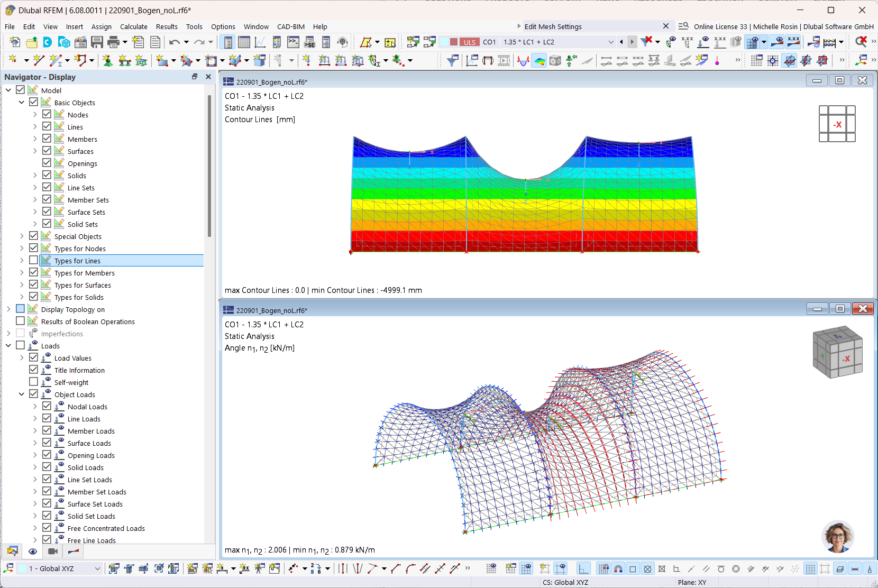878x588 pixels.
Task: Click the -X axis orientation widget
Action: pyautogui.click(x=837, y=124)
